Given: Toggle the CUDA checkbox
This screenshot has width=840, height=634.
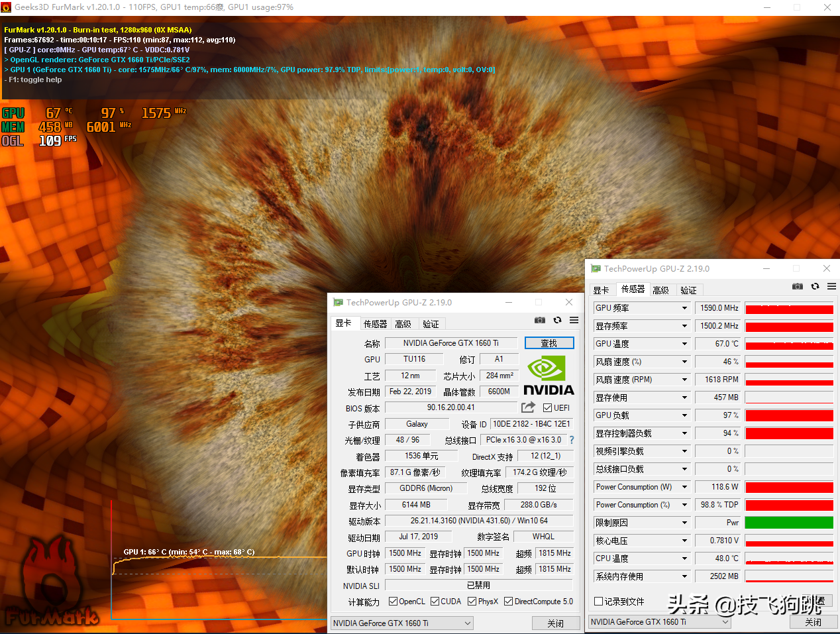Looking at the screenshot, I should [x=435, y=602].
